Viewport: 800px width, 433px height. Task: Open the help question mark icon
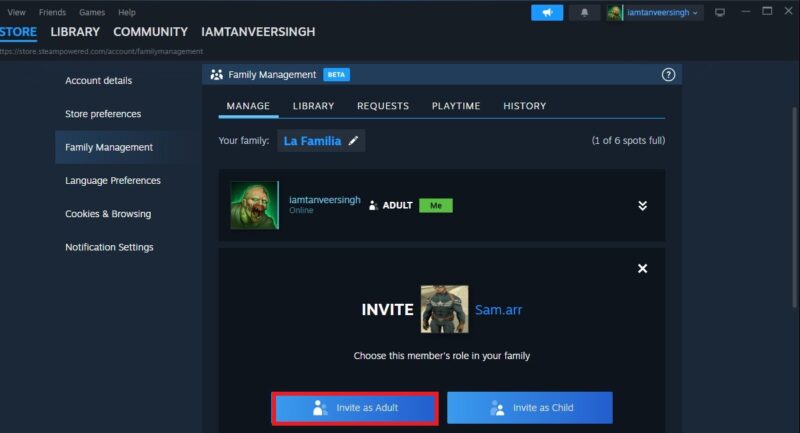click(668, 74)
